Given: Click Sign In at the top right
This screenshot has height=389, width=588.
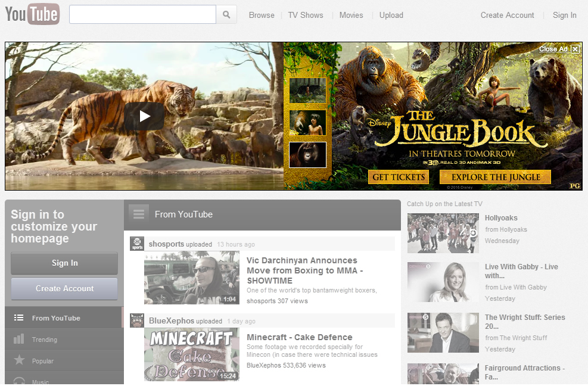Looking at the screenshot, I should coord(564,15).
